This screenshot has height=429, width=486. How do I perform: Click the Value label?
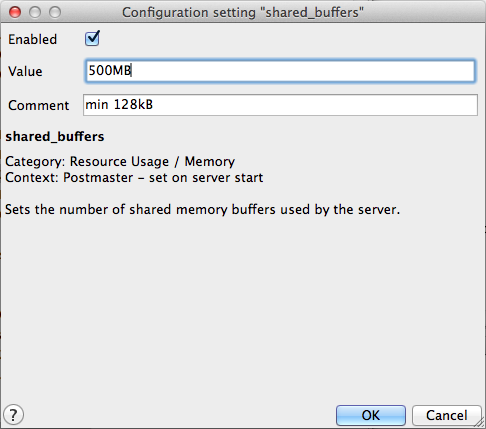point(25,71)
